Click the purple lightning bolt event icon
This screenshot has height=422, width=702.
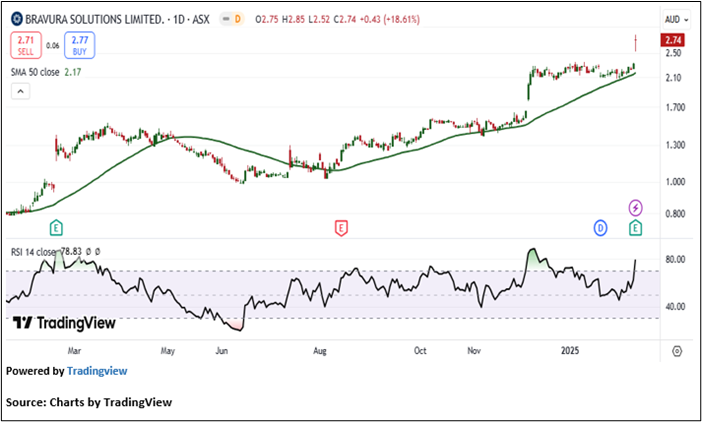click(636, 208)
